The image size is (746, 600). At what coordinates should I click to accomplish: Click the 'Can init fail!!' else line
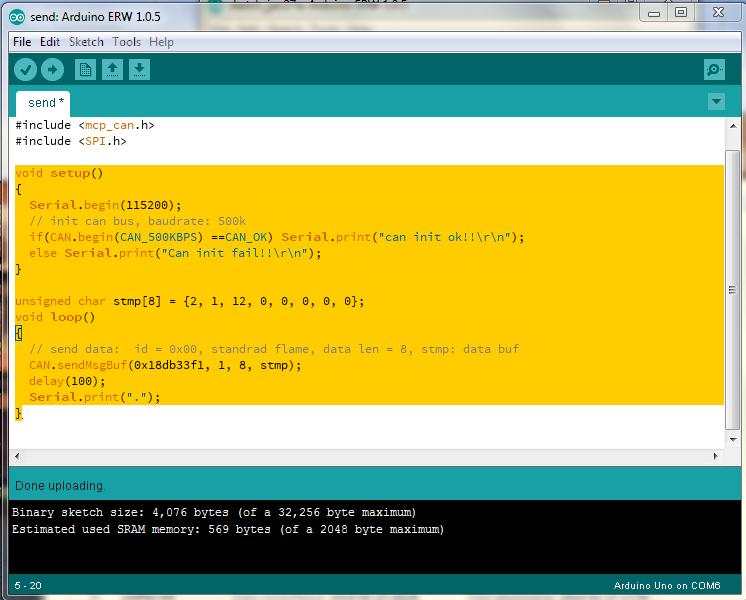click(175, 253)
